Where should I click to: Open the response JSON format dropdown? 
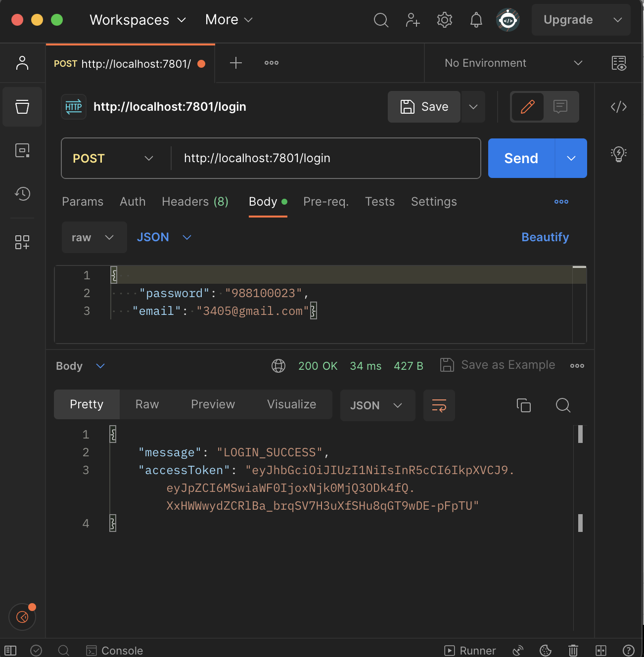377,405
